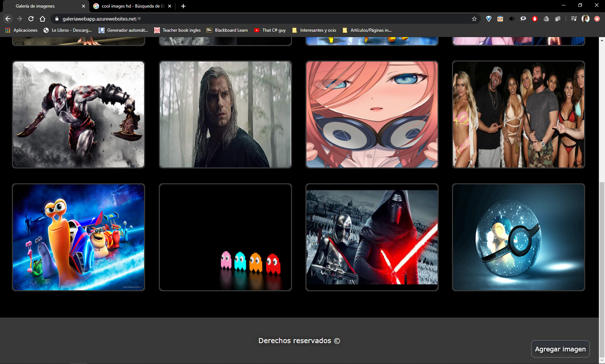Bookmark this page with the star
Viewport: 605px width, 364px height.
click(474, 19)
